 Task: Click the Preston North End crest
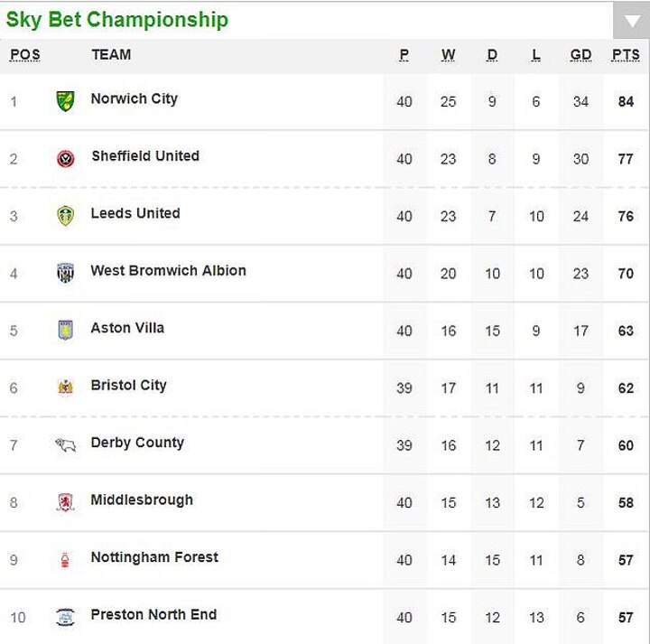(x=65, y=617)
